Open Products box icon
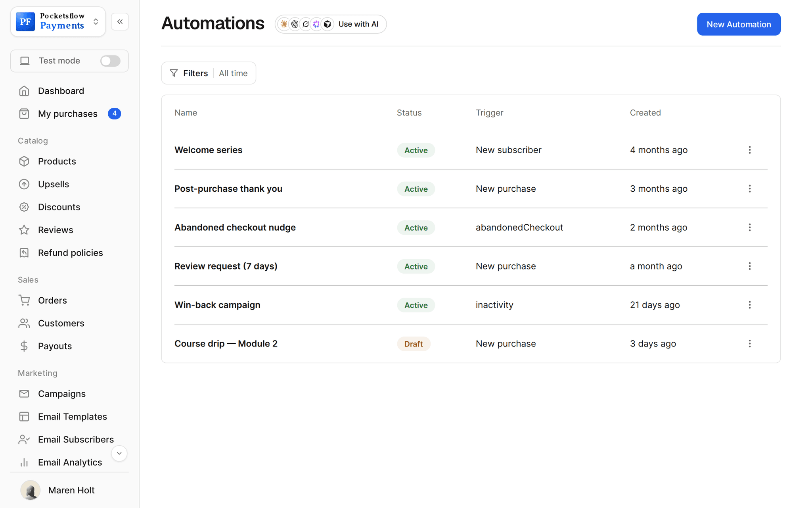812x508 pixels. [24, 162]
